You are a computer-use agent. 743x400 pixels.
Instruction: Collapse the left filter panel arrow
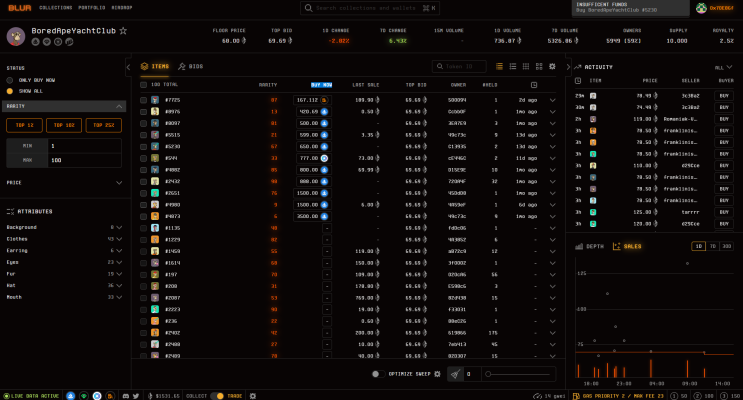[x=128, y=67]
